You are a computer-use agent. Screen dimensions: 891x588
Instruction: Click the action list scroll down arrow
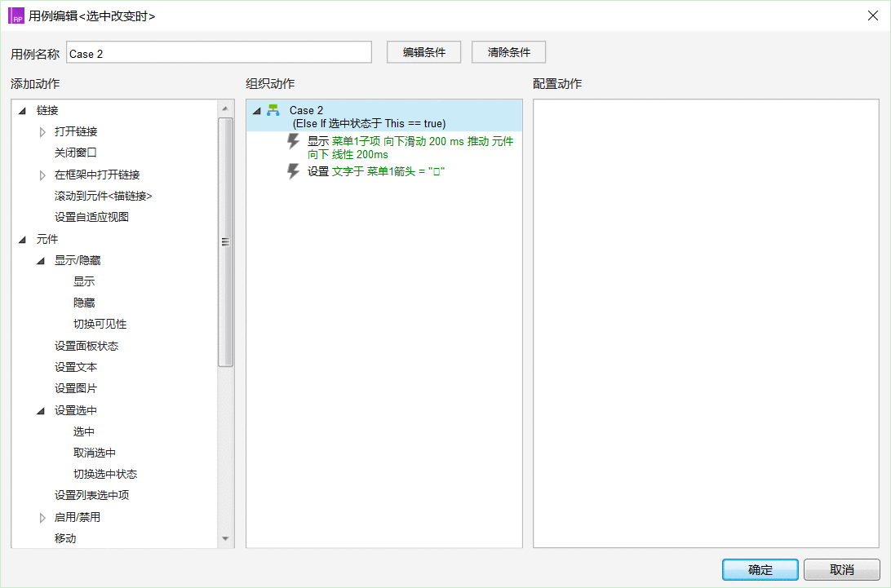click(x=225, y=538)
